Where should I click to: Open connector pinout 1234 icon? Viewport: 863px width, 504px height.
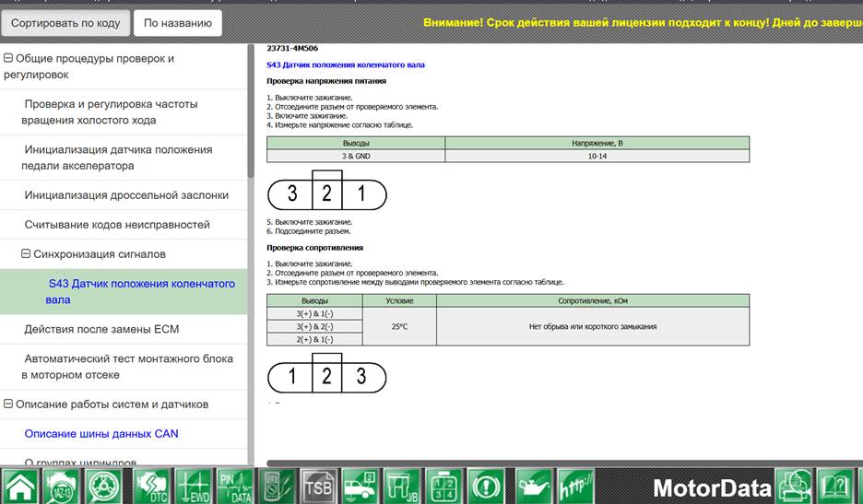[x=443, y=486]
